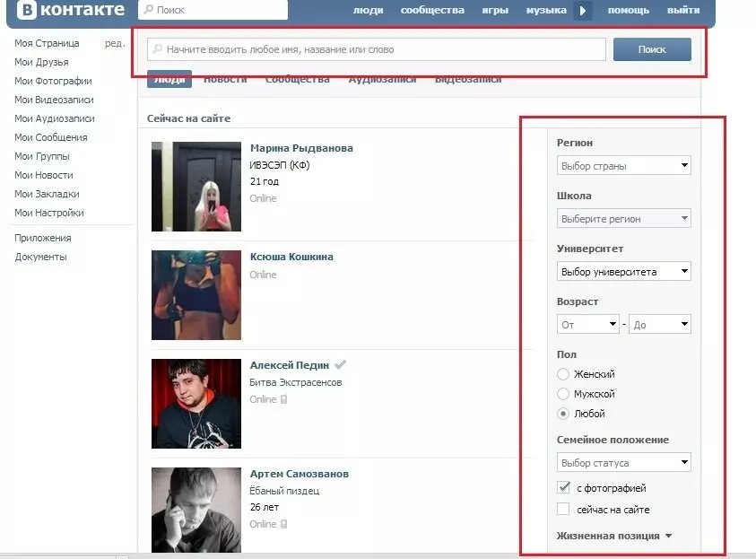Open помощь in the top navigation
The image size is (756, 559).
coord(629,10)
